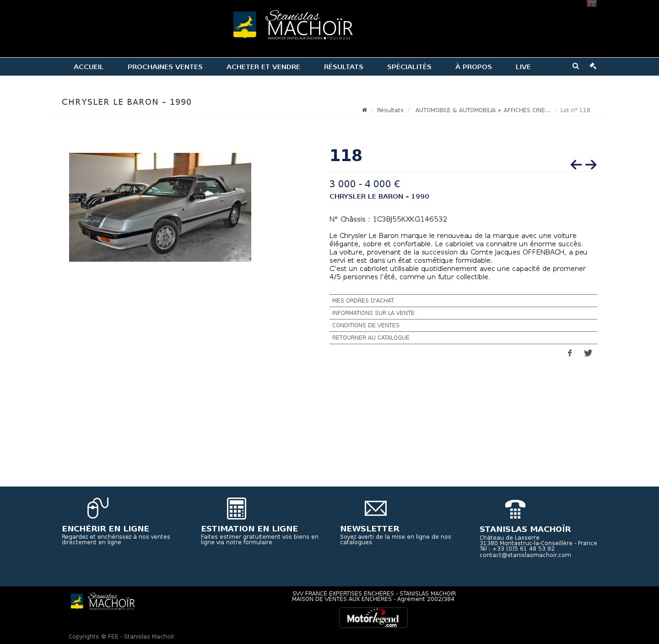This screenshot has width=659, height=644.
Task: Open the Accueil menu item
Action: click(x=88, y=67)
